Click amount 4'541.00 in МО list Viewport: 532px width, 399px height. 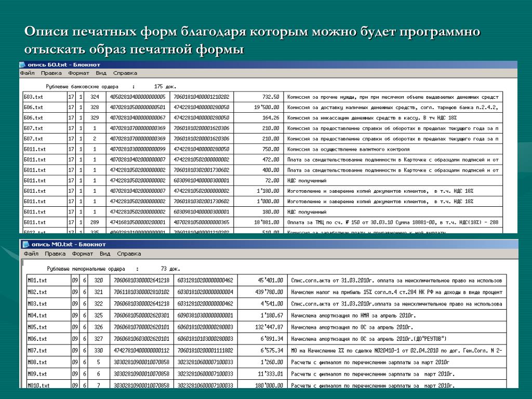(272, 303)
